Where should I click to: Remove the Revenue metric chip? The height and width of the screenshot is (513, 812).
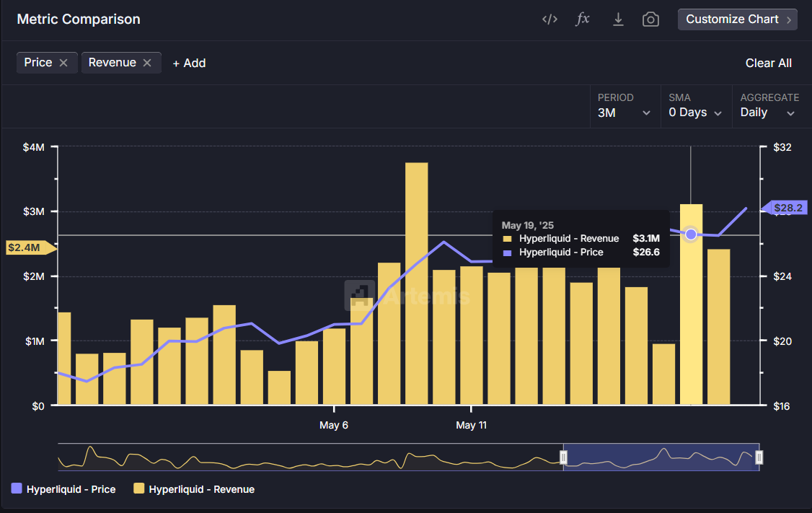click(x=147, y=63)
